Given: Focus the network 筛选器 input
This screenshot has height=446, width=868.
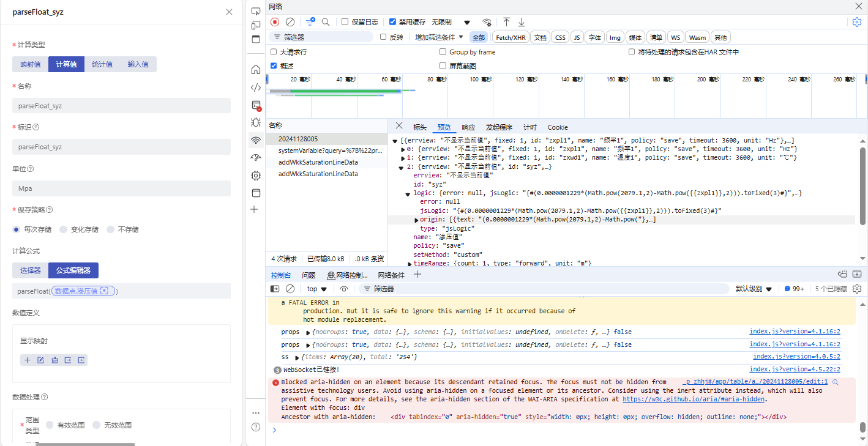Looking at the screenshot, I should click(x=321, y=37).
